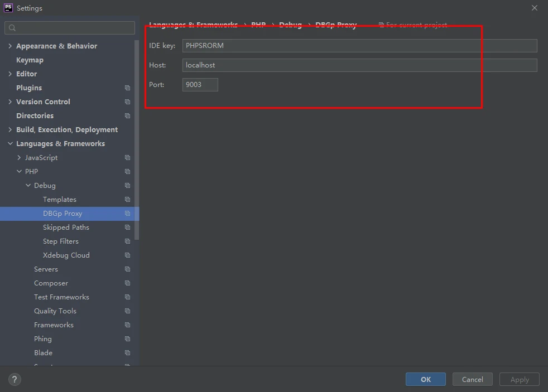Click the project-level icon beside Directories
The width and height of the screenshot is (548, 392).
coord(127,116)
